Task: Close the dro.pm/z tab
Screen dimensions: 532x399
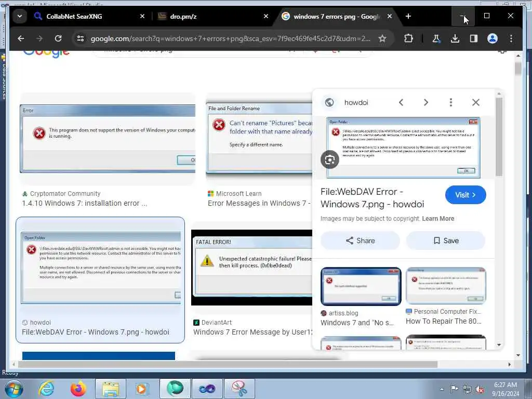Action: click(266, 16)
